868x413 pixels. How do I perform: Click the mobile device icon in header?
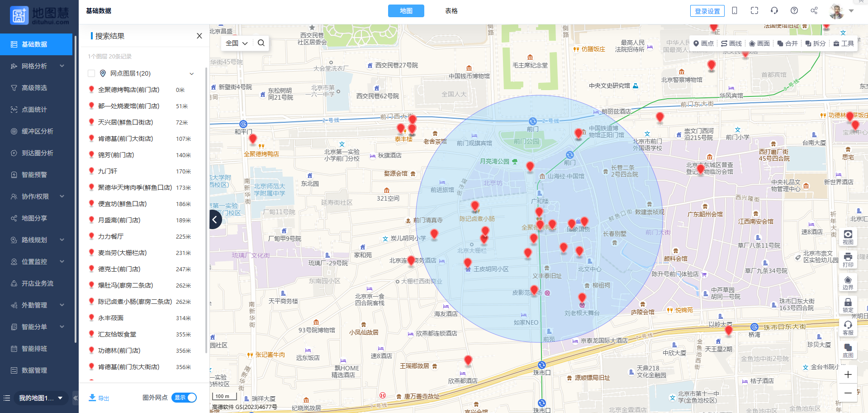pyautogui.click(x=735, y=10)
